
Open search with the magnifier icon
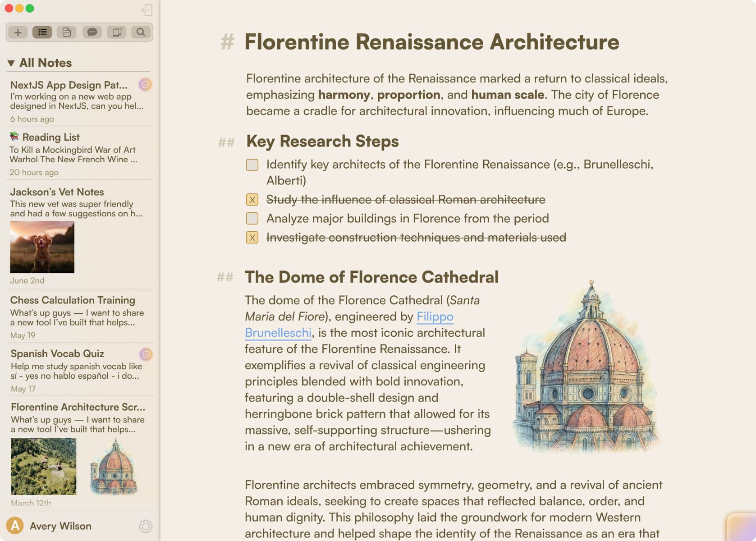[x=141, y=32]
